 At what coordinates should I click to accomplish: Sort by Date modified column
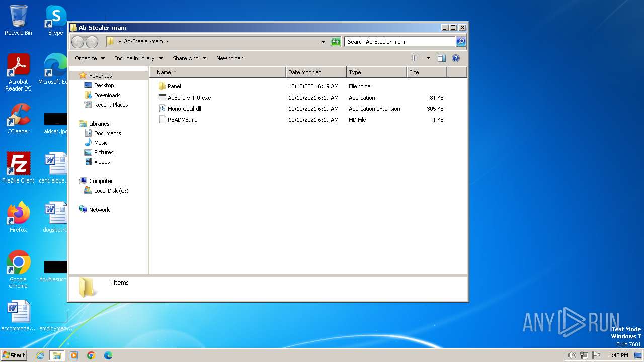click(x=316, y=72)
